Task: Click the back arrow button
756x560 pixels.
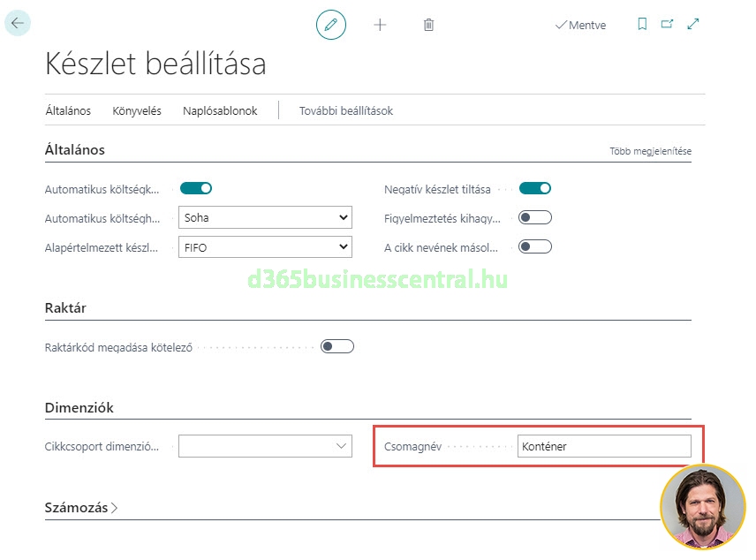Action: (x=18, y=24)
